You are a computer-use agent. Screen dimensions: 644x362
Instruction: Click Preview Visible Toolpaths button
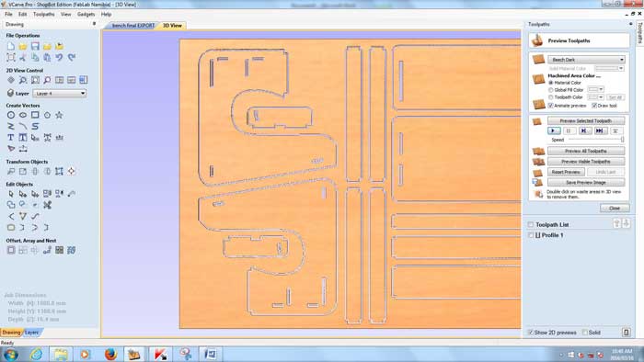pyautogui.click(x=586, y=162)
